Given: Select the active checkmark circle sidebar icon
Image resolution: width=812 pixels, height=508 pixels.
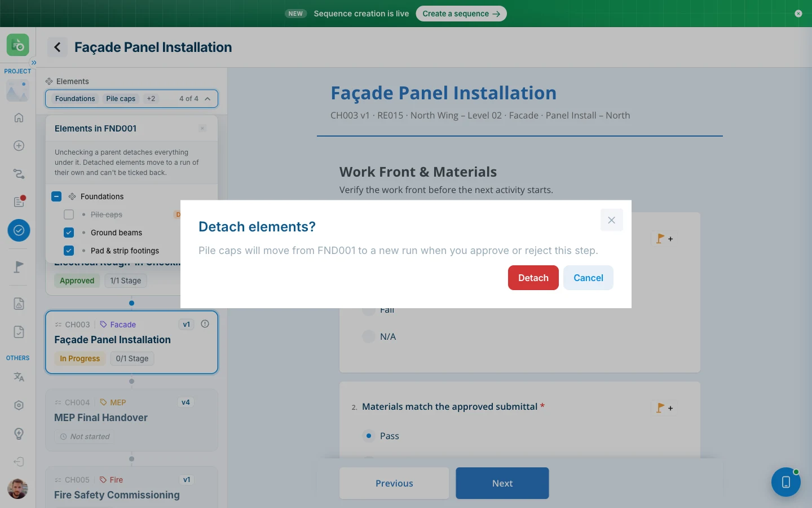Looking at the screenshot, I should (19, 230).
